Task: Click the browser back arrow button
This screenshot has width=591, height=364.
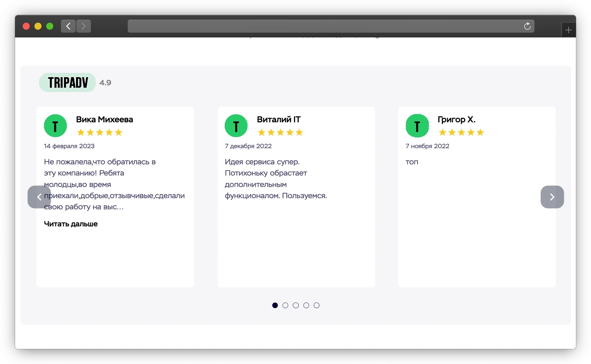Action: pos(68,26)
